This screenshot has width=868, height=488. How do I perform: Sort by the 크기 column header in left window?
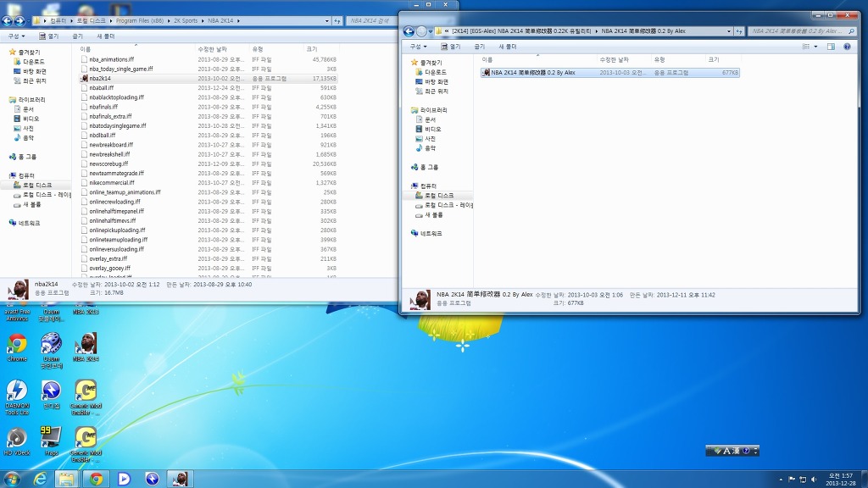(x=312, y=49)
